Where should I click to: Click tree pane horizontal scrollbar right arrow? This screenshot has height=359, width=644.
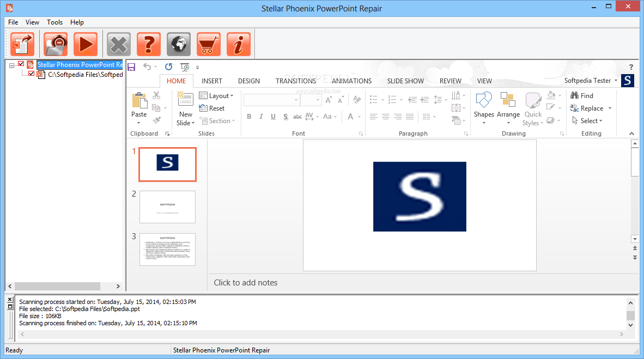pos(118,287)
